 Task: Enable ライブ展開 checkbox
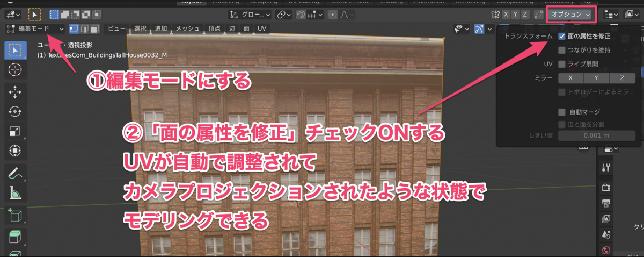(562, 64)
